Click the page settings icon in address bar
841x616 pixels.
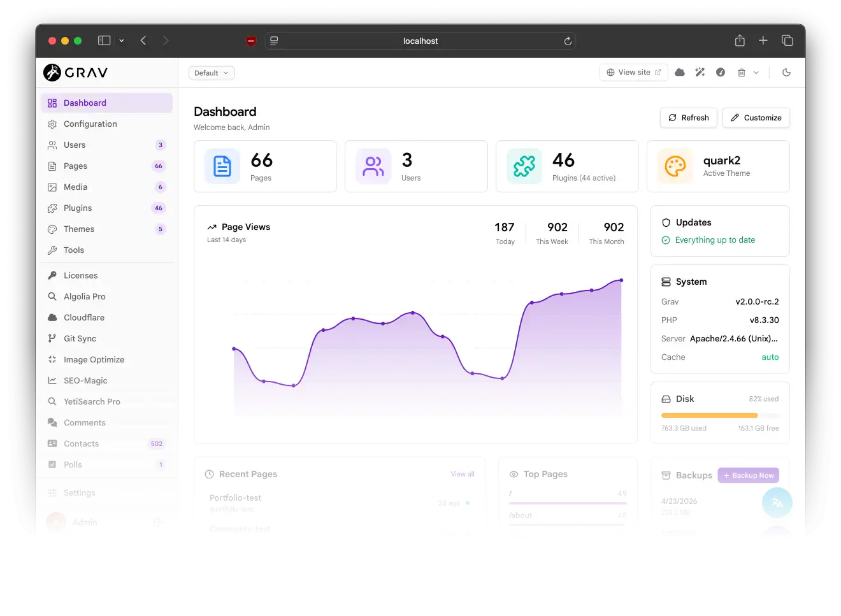274,41
